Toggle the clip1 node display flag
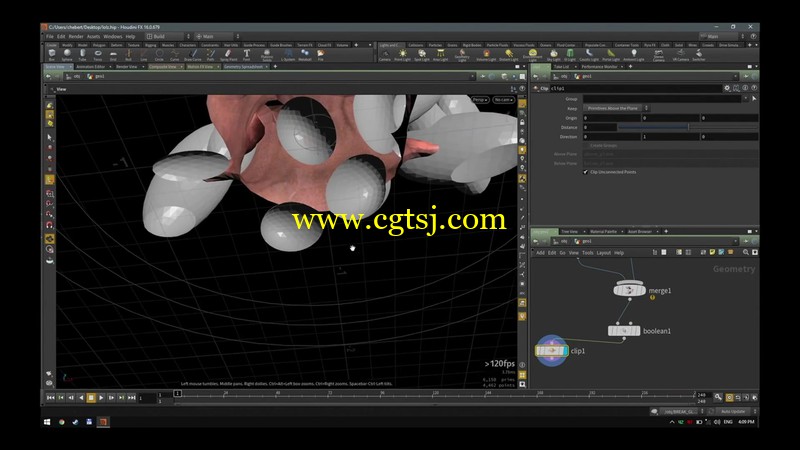This screenshot has height=450, width=800. click(x=566, y=351)
